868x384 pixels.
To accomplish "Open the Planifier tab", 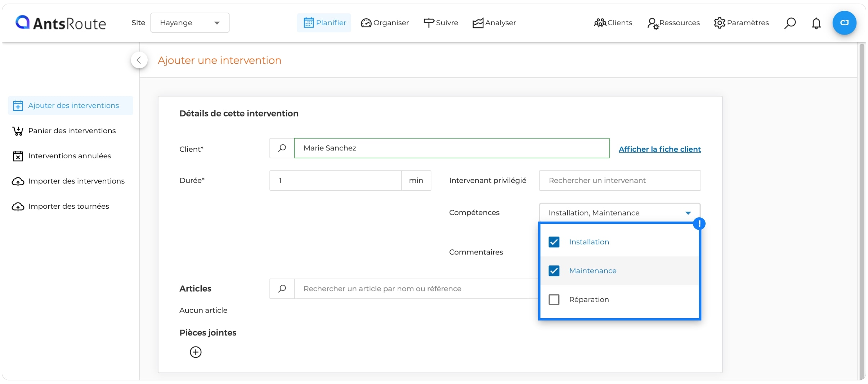I will [x=324, y=23].
